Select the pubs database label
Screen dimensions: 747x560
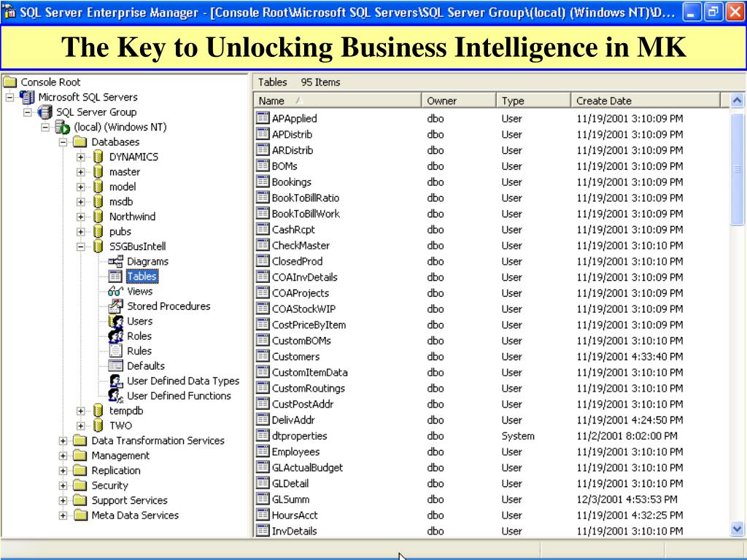[x=120, y=232]
